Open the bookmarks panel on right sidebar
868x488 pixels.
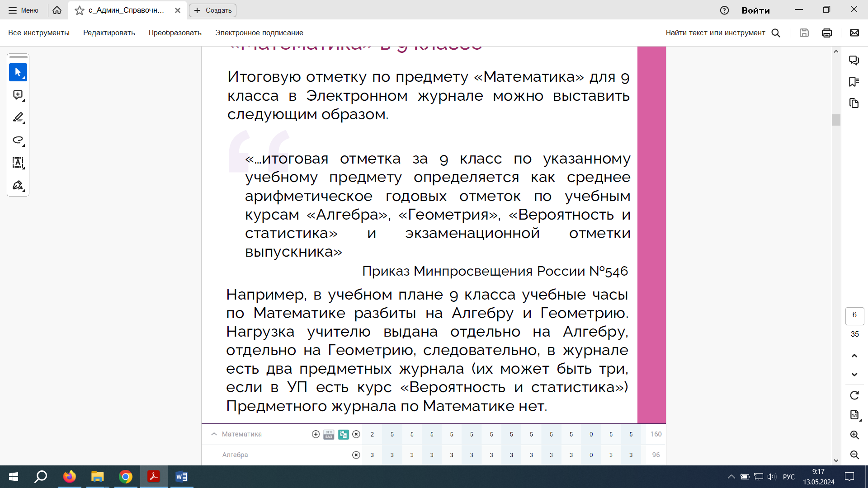tap(854, 82)
